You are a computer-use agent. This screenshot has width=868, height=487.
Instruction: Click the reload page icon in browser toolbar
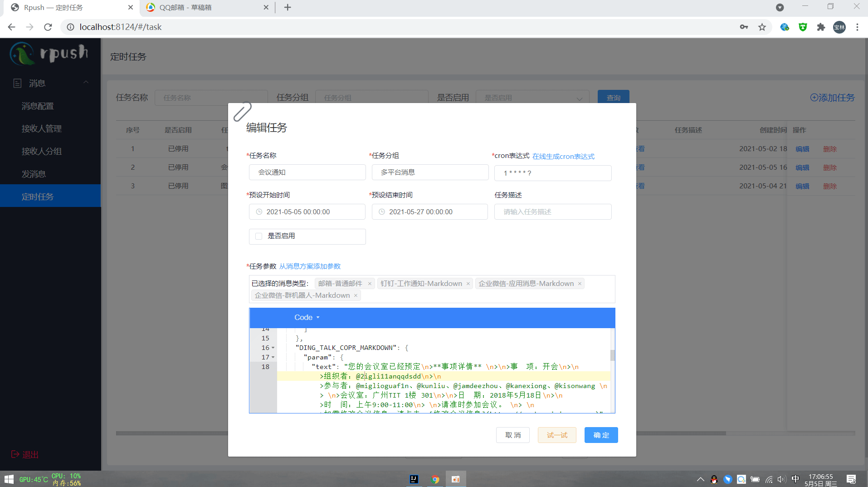click(x=48, y=27)
